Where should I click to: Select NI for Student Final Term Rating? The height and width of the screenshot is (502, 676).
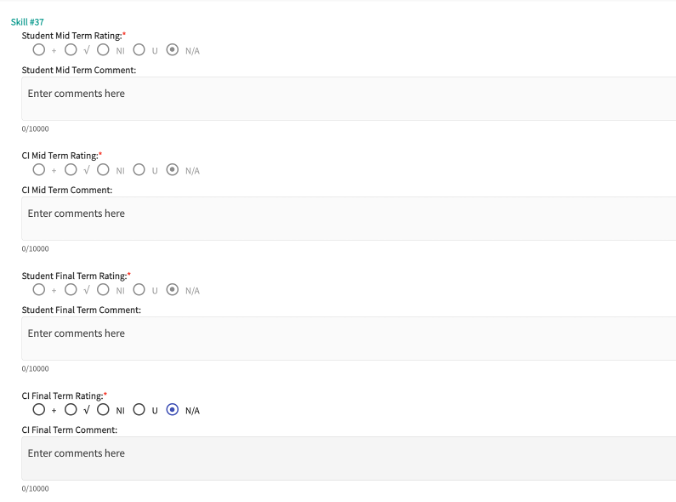[102, 289]
